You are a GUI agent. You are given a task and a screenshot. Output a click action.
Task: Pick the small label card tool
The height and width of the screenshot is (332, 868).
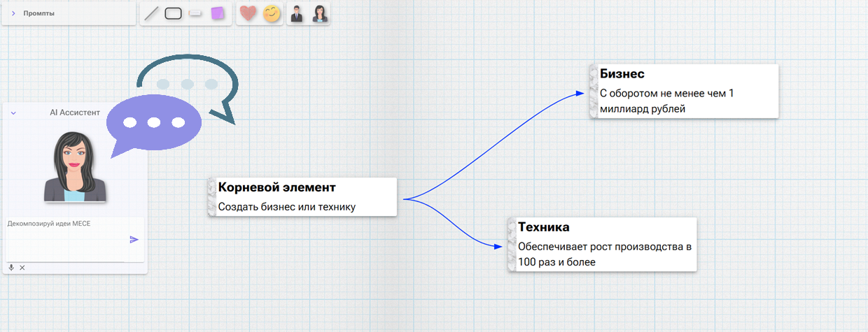pyautogui.click(x=195, y=13)
